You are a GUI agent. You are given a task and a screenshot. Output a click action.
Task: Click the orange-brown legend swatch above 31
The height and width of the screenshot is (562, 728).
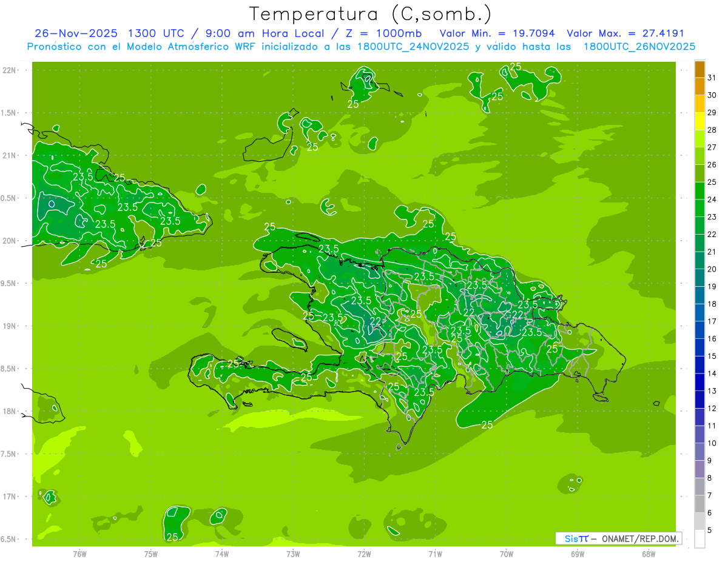click(x=699, y=69)
